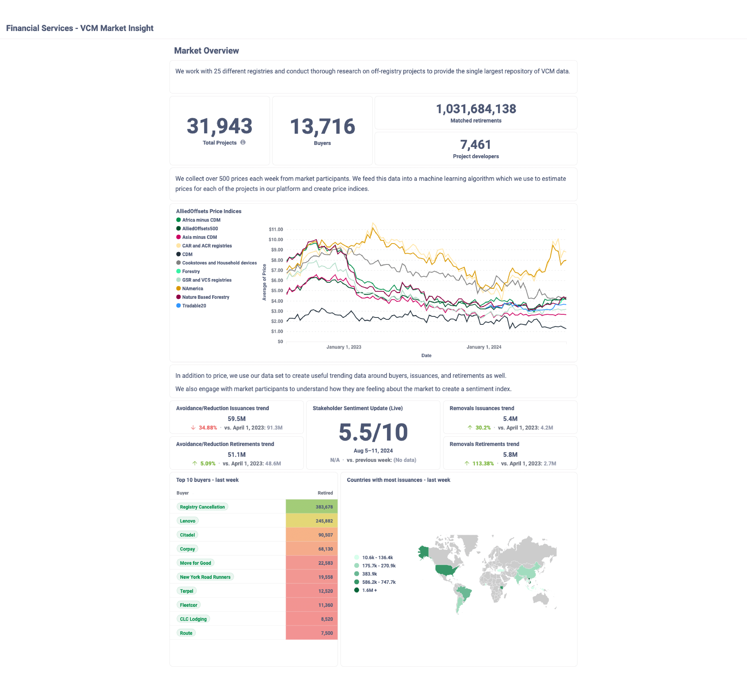Toggle the Africa minus CDM legend entry
The width and height of the screenshot is (747, 700).
(198, 220)
